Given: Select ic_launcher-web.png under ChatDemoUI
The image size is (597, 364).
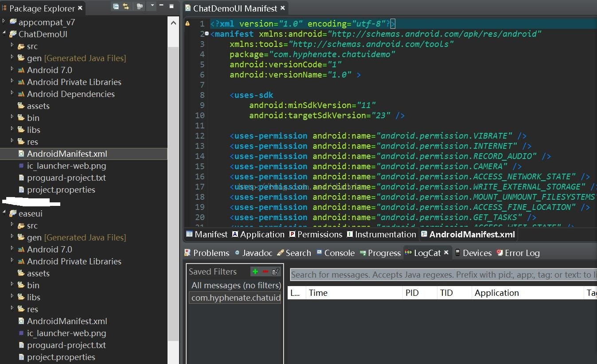Looking at the screenshot, I should [66, 166].
